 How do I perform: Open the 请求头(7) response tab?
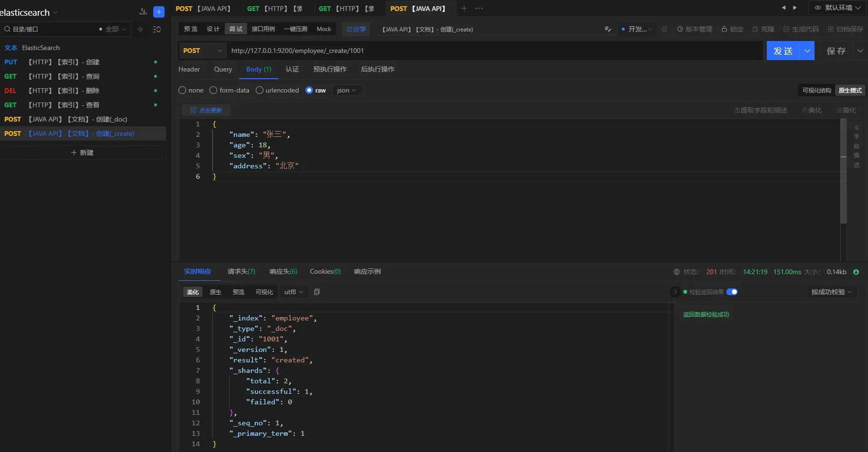pyautogui.click(x=241, y=271)
